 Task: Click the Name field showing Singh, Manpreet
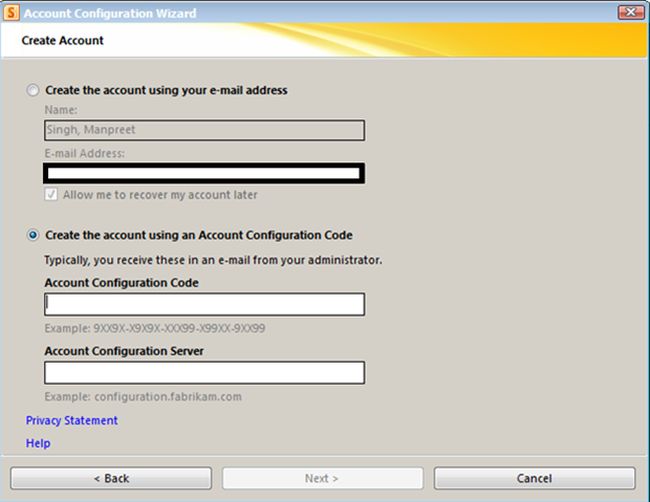[204, 130]
